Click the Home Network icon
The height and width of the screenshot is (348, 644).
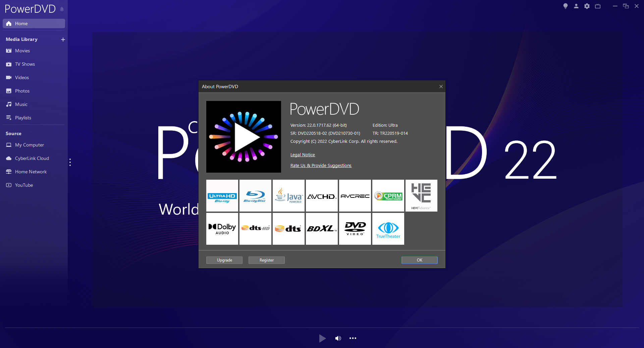[x=9, y=172]
